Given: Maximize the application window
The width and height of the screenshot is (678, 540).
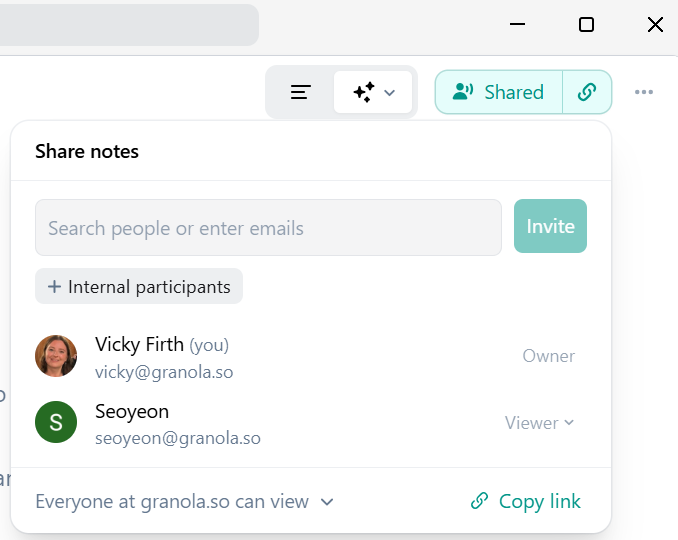Looking at the screenshot, I should tap(587, 25).
